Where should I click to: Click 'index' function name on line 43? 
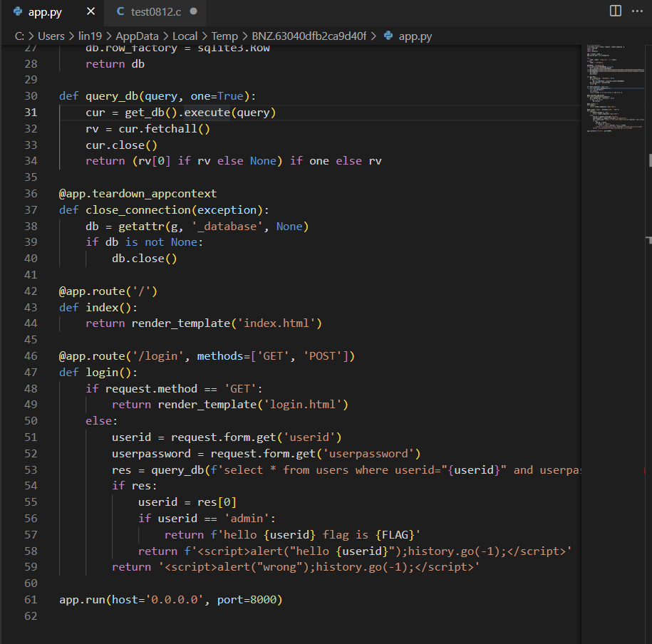[103, 307]
